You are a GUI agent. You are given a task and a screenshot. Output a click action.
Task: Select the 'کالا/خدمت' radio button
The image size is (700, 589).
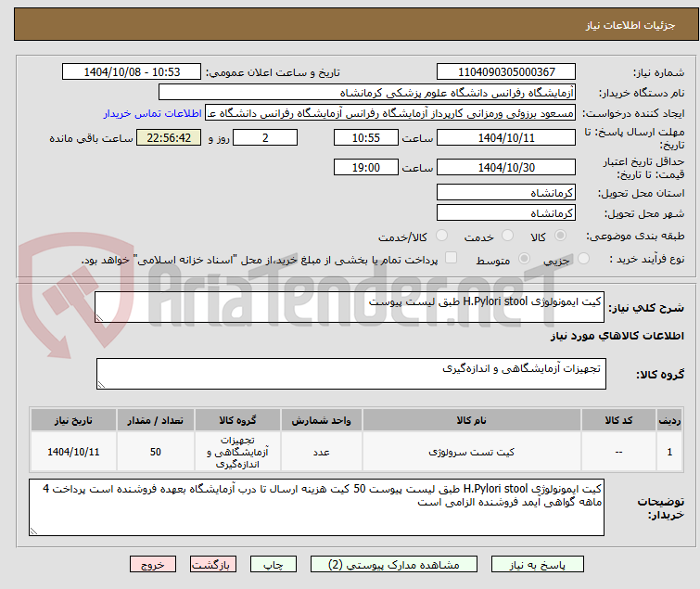click(x=441, y=236)
